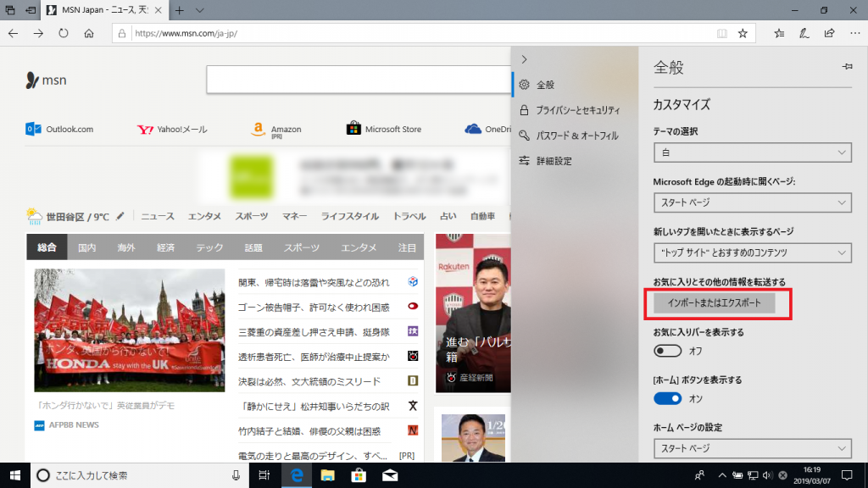
Task: Open Web Notes with the pen icon
Action: pyautogui.click(x=803, y=33)
